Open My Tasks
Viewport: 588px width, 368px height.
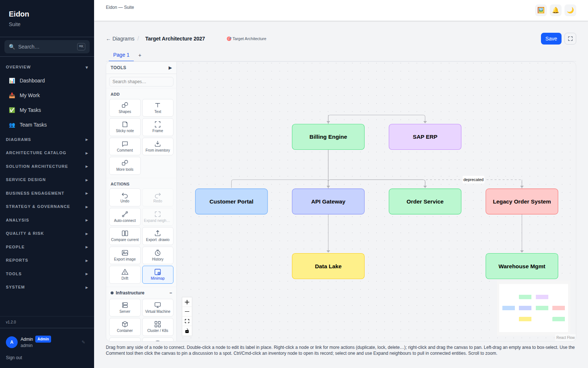(47, 110)
